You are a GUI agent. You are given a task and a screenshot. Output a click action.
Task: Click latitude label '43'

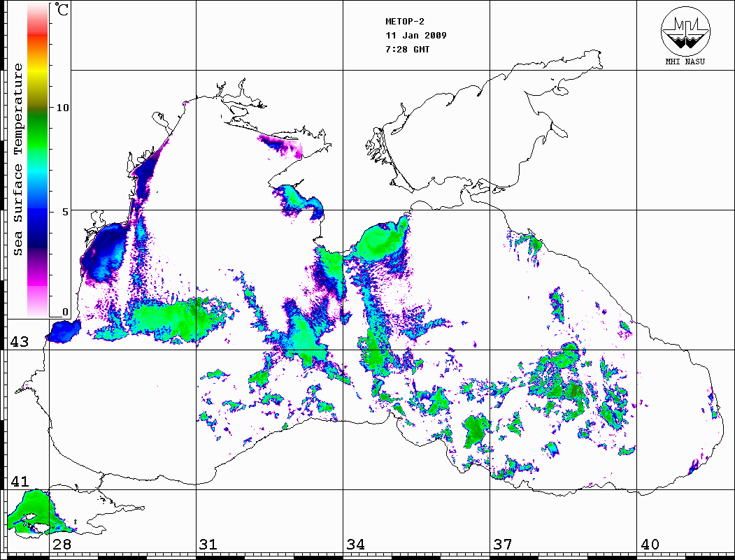click(20, 342)
